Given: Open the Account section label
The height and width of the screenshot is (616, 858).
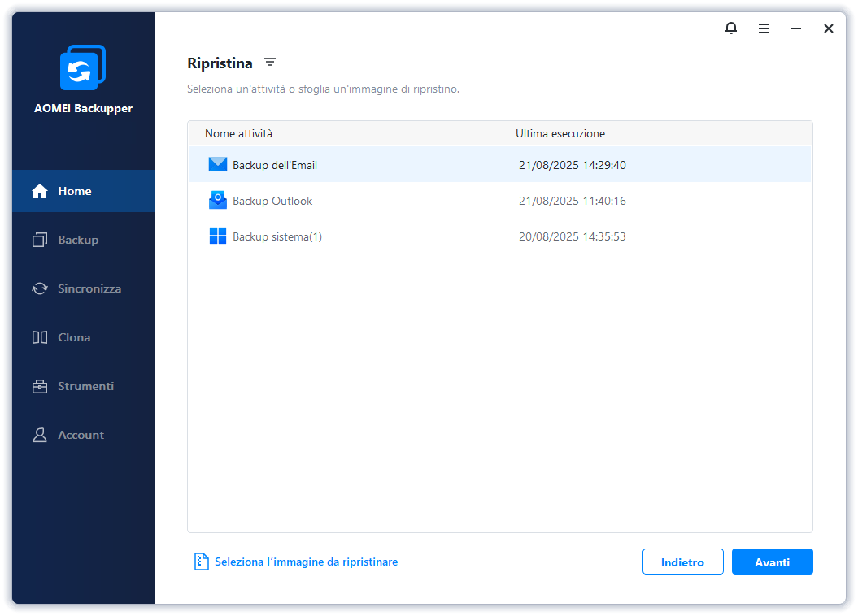Looking at the screenshot, I should click(x=81, y=435).
